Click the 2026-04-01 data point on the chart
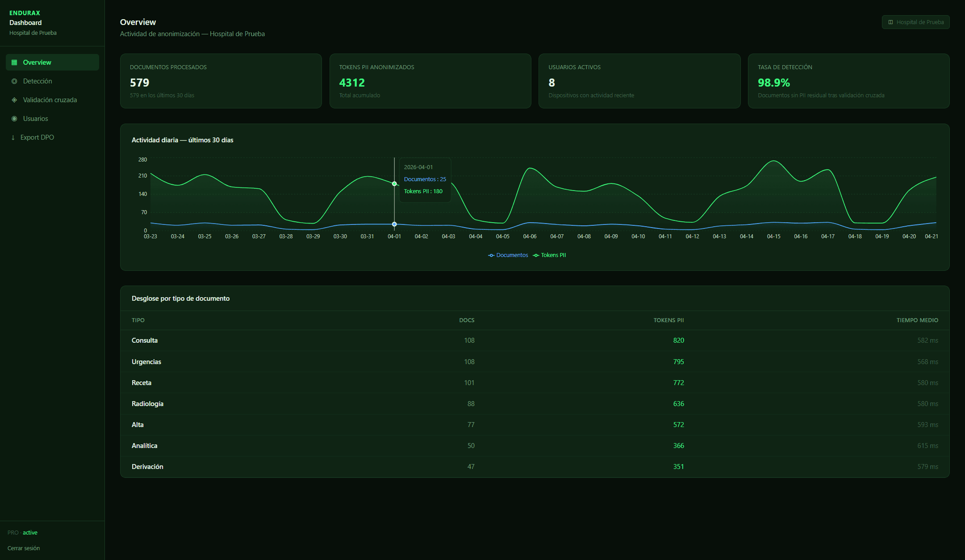Screen dimensions: 965x560 click(394, 183)
